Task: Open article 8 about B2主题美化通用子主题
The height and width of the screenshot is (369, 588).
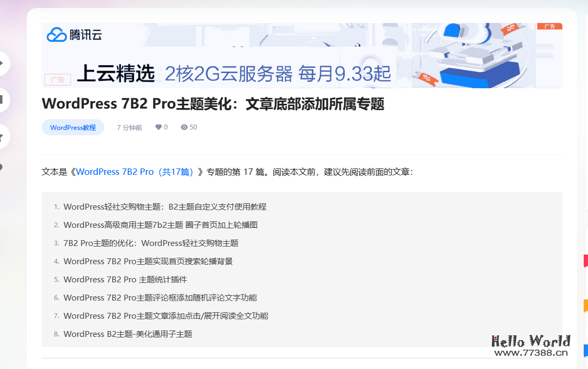Action: click(128, 334)
